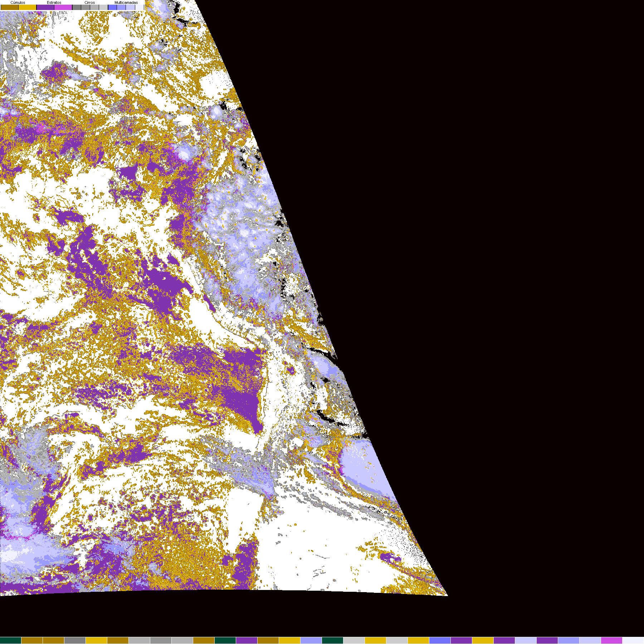The image size is (644, 644).
Task: Click the 'Cúmulos' legend label
Action: tap(18, 3)
